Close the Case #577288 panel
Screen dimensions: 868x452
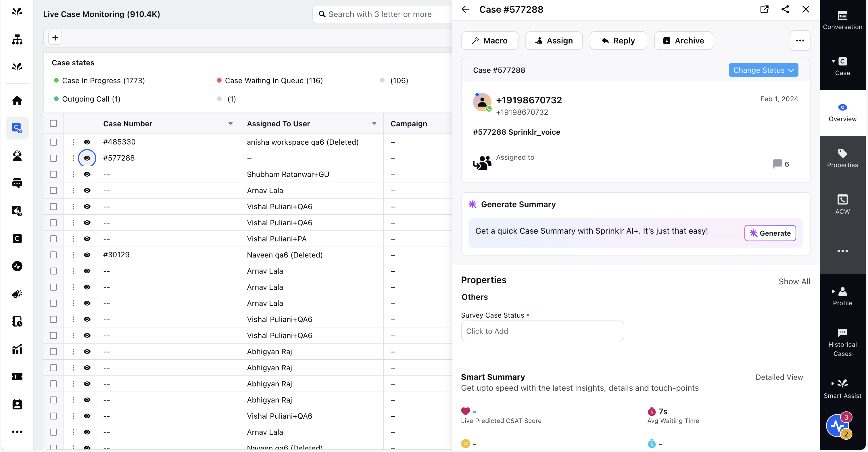pos(805,9)
